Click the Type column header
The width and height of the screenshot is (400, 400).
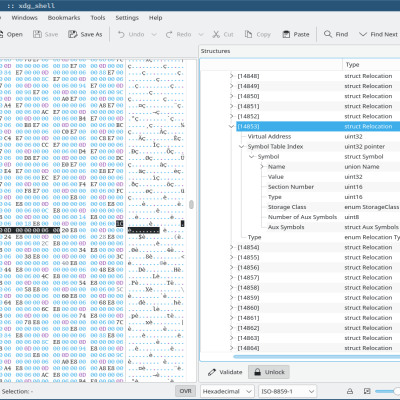click(371, 65)
